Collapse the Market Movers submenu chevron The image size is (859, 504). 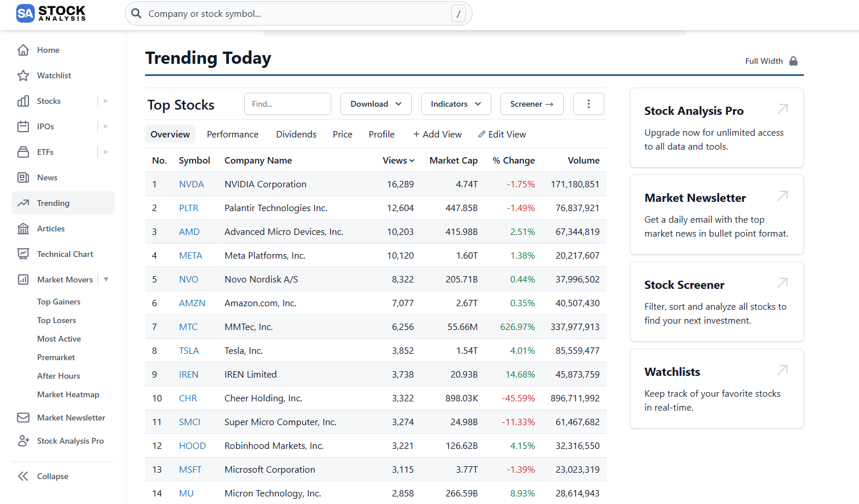(x=106, y=279)
